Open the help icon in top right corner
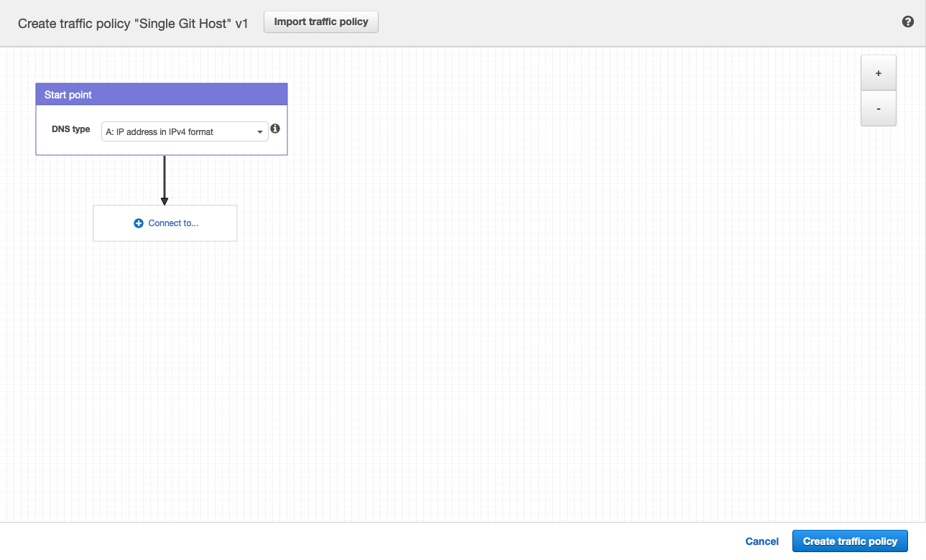This screenshot has height=560, width=926. pos(907,22)
